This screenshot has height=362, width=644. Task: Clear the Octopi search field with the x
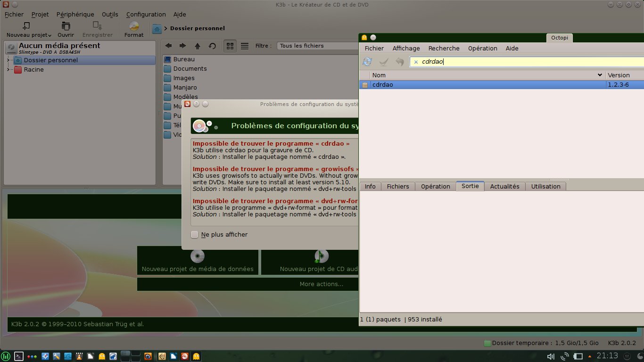(416, 62)
